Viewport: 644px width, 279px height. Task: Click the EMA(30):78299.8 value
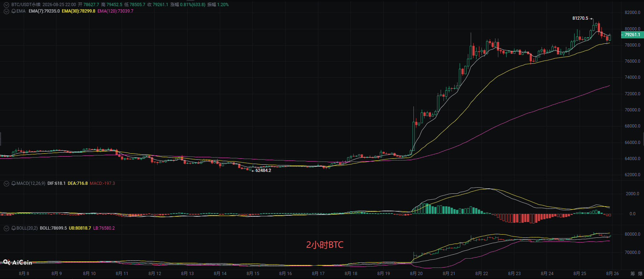point(78,11)
